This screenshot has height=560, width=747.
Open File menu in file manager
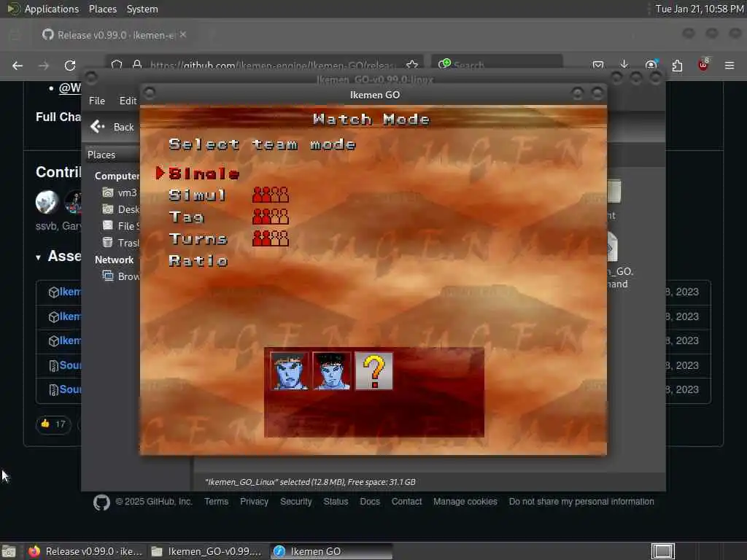click(97, 101)
